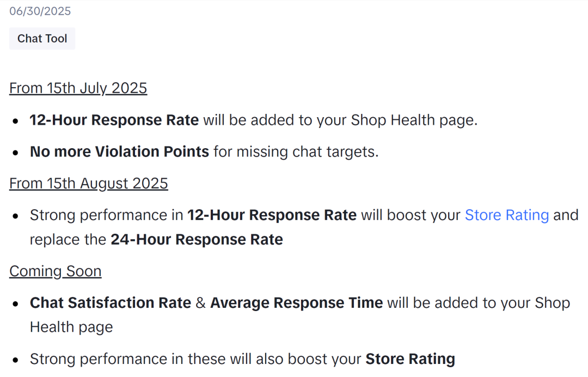588x377 pixels.
Task: Click the bold 'Chat Satisfaction Rate' text
Action: 111,303
